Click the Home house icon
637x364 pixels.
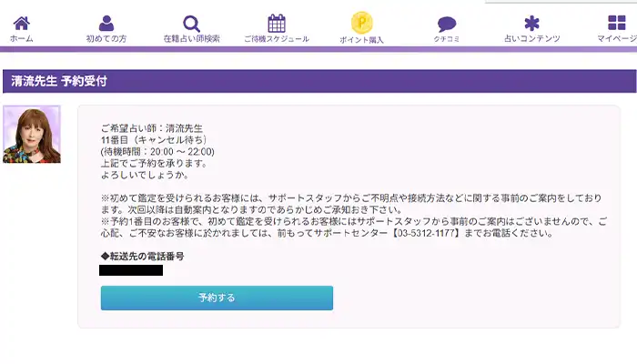click(x=21, y=23)
